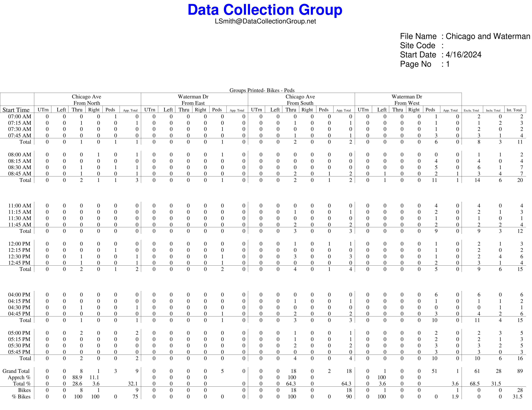This screenshot has width=532, height=410.
Task: Select the 11:30 AM row label
Action: click(x=20, y=218)
